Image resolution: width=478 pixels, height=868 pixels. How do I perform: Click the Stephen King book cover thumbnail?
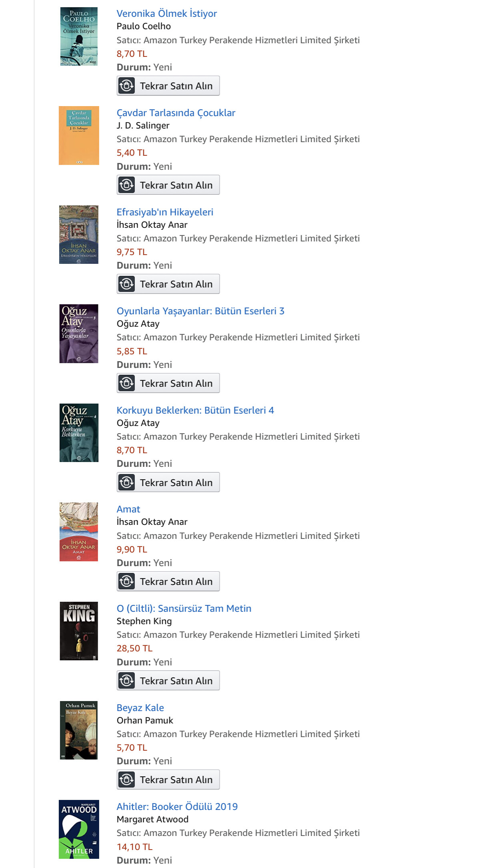[79, 631]
